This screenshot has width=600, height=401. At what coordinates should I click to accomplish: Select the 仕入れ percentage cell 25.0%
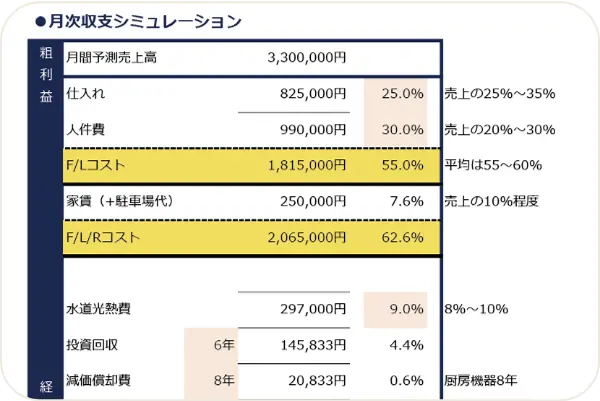click(396, 94)
